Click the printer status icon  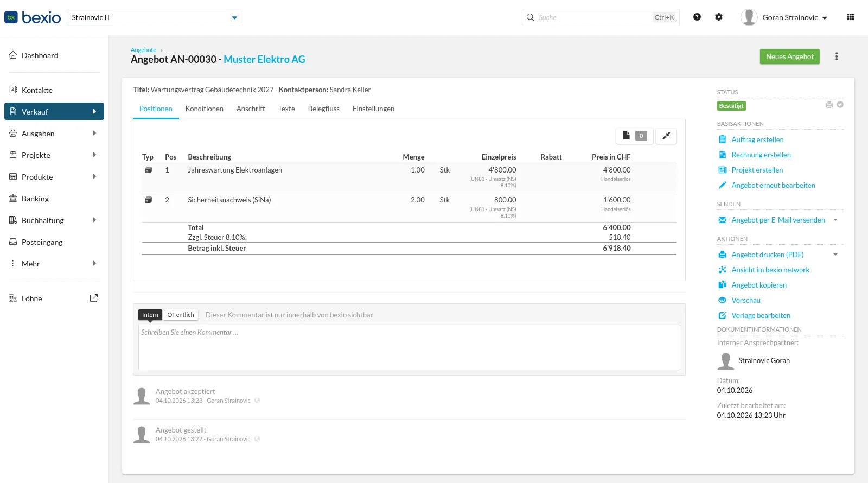pos(829,105)
